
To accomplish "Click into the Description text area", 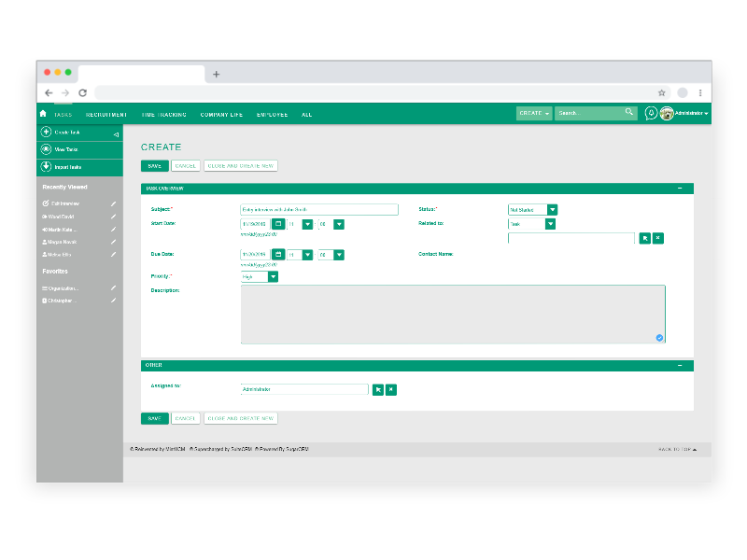I will [453, 315].
